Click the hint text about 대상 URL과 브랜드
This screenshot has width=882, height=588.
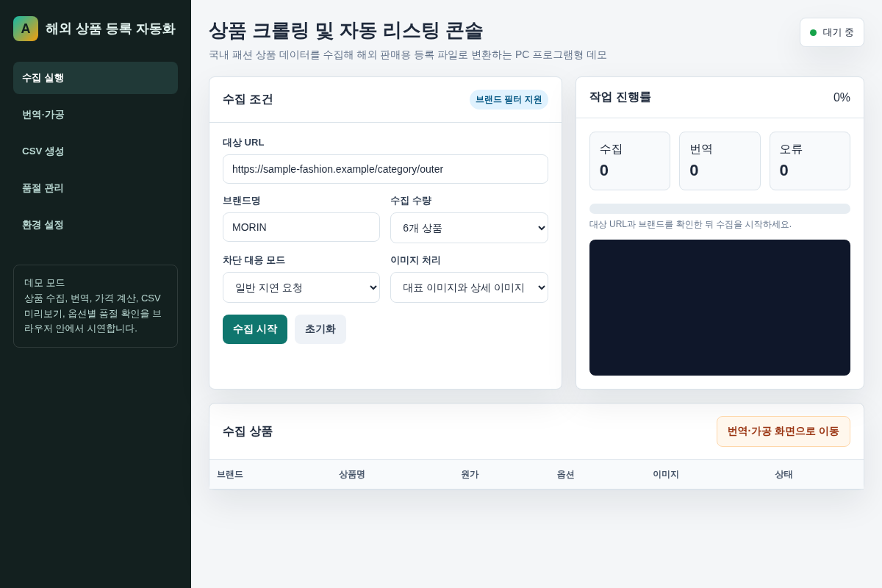pos(690,224)
